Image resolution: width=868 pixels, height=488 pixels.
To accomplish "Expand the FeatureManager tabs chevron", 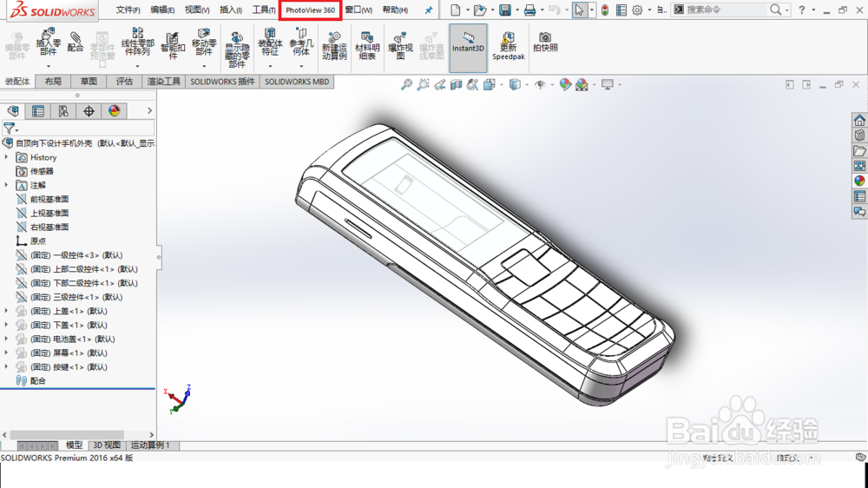I will pos(149,111).
